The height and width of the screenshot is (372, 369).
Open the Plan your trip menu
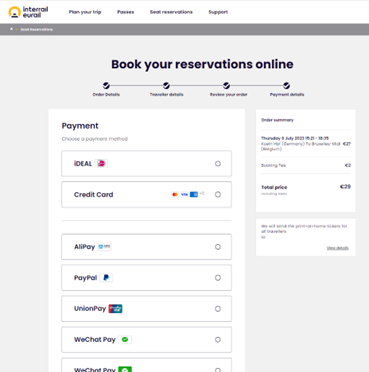(85, 12)
